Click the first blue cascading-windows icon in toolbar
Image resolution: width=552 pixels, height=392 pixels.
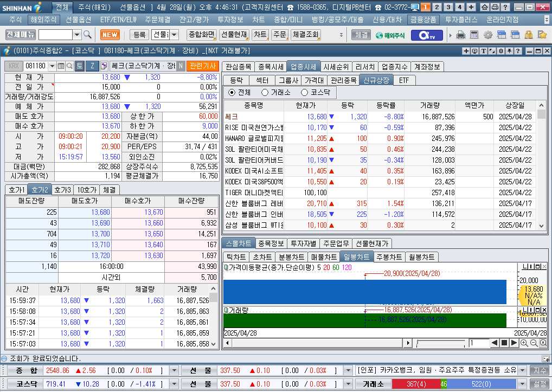point(502,35)
